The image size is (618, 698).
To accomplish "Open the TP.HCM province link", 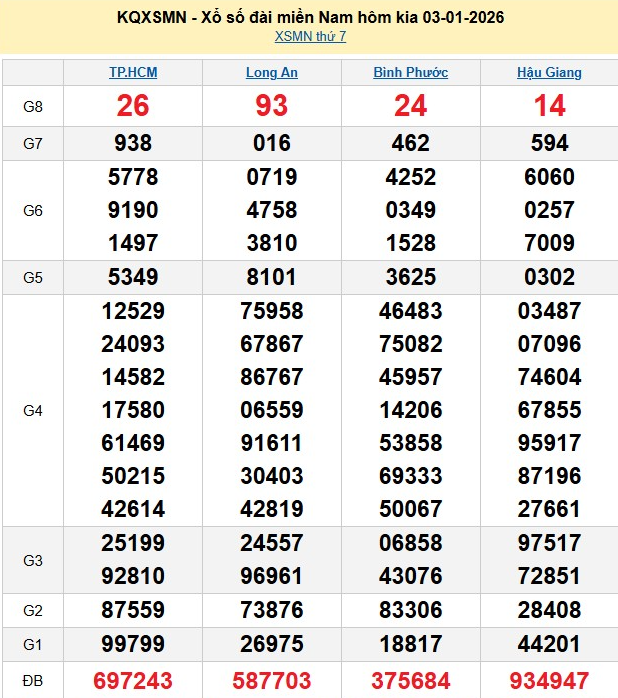I will point(133,73).
